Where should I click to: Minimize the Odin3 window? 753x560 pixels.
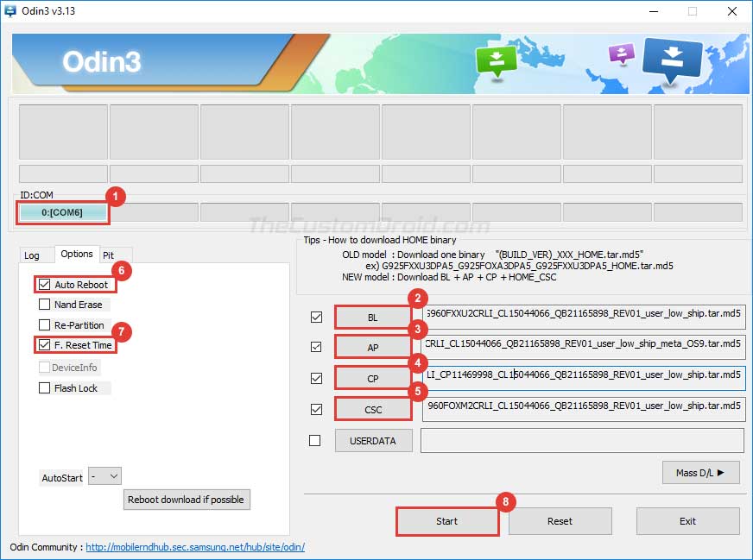(x=654, y=11)
